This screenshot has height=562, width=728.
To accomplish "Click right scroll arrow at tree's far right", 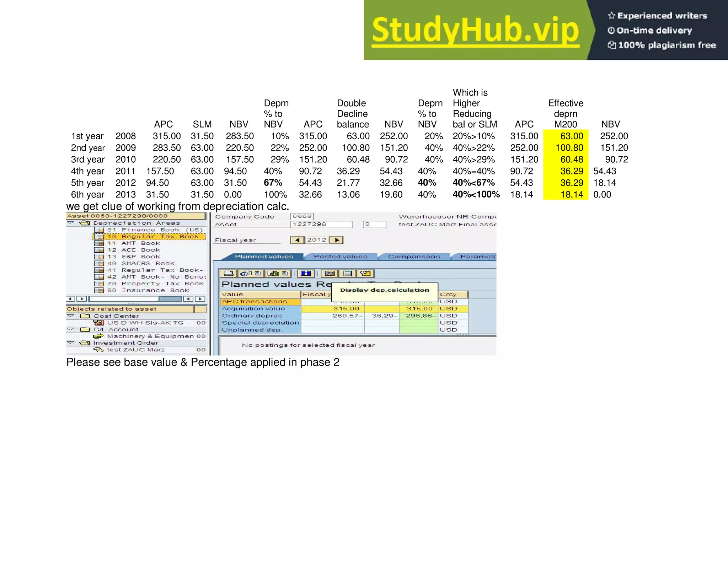I will [200, 299].
